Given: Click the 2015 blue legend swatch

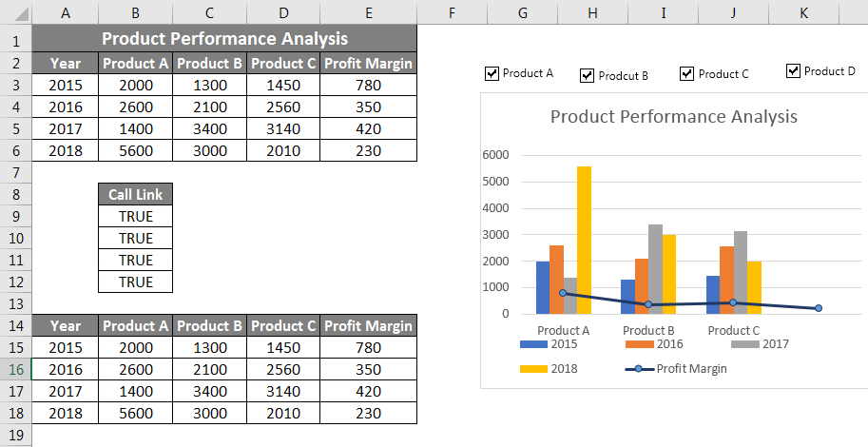Looking at the screenshot, I should click(x=534, y=344).
